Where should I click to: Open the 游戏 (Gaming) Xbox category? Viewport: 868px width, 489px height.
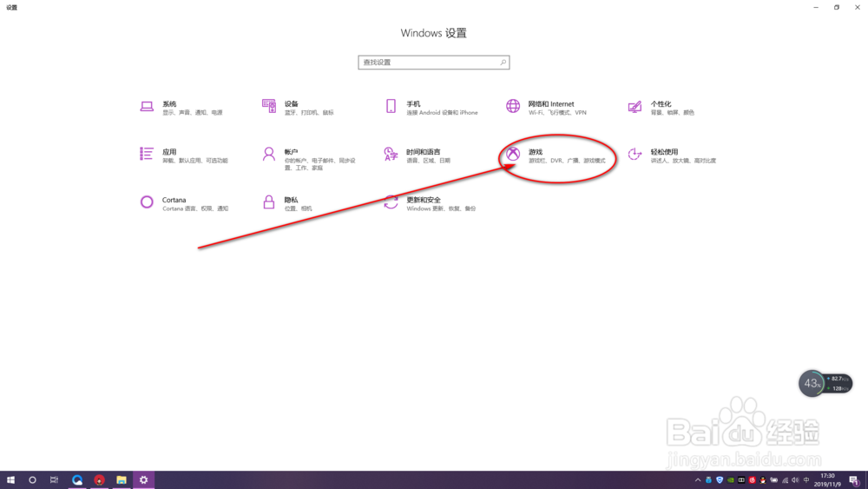click(x=556, y=155)
